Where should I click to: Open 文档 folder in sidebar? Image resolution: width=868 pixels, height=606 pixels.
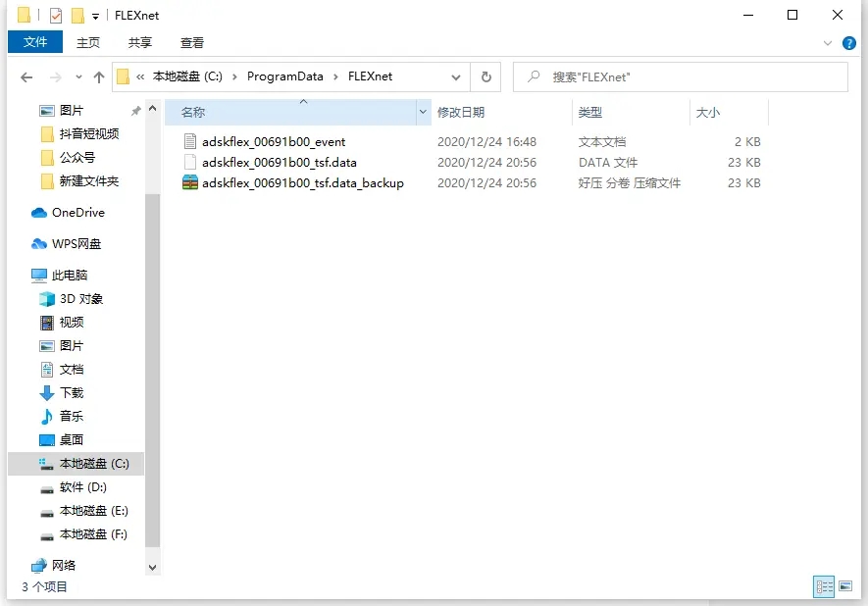[x=72, y=369]
